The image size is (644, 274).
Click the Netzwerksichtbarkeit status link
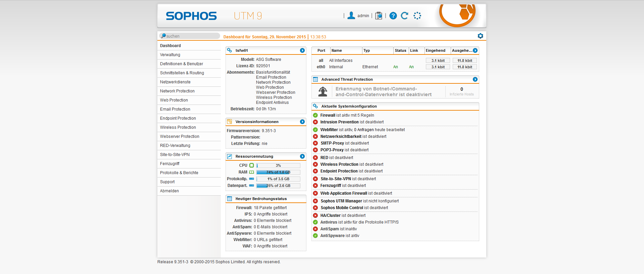[353, 136]
